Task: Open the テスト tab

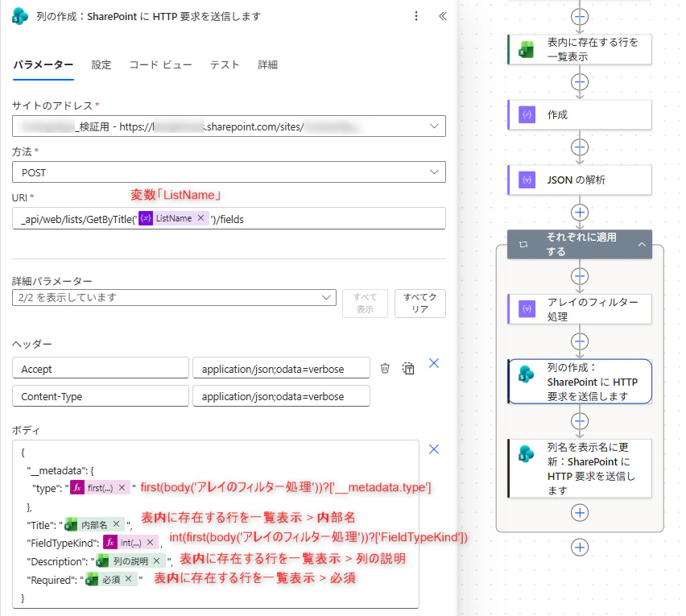Action: [x=225, y=64]
